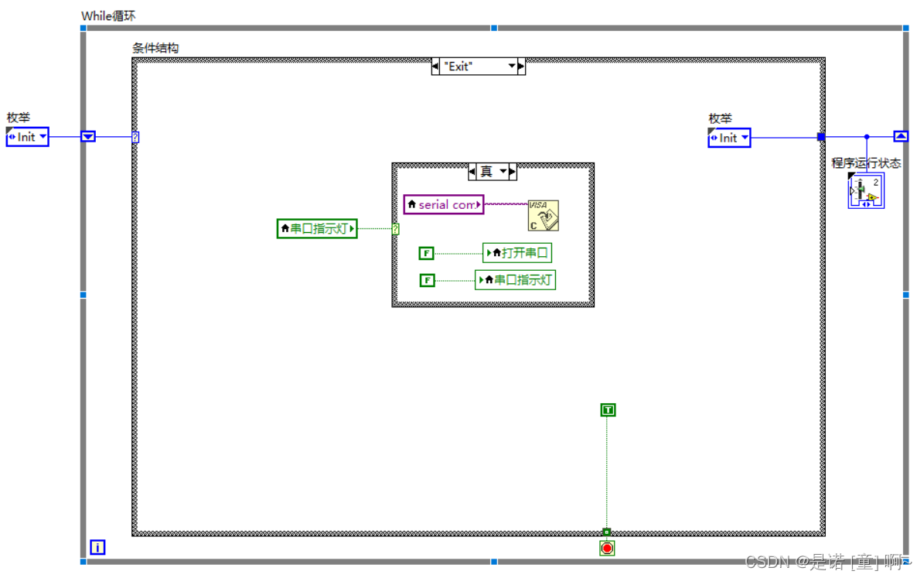
Task: Select the 串口指示灯 write local variable
Action: (x=515, y=280)
